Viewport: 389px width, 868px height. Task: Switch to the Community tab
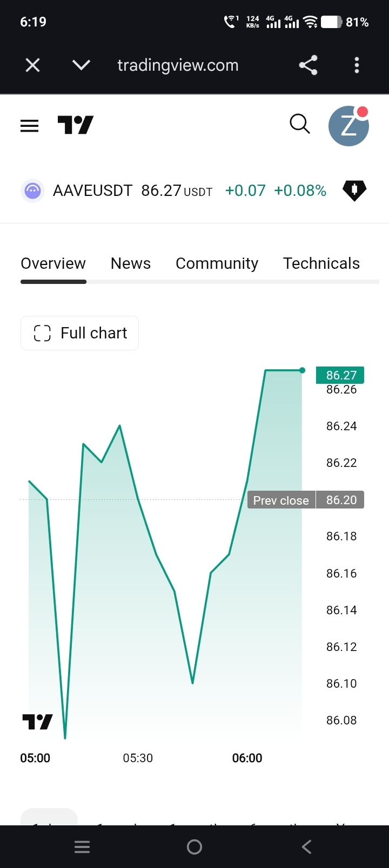217,263
